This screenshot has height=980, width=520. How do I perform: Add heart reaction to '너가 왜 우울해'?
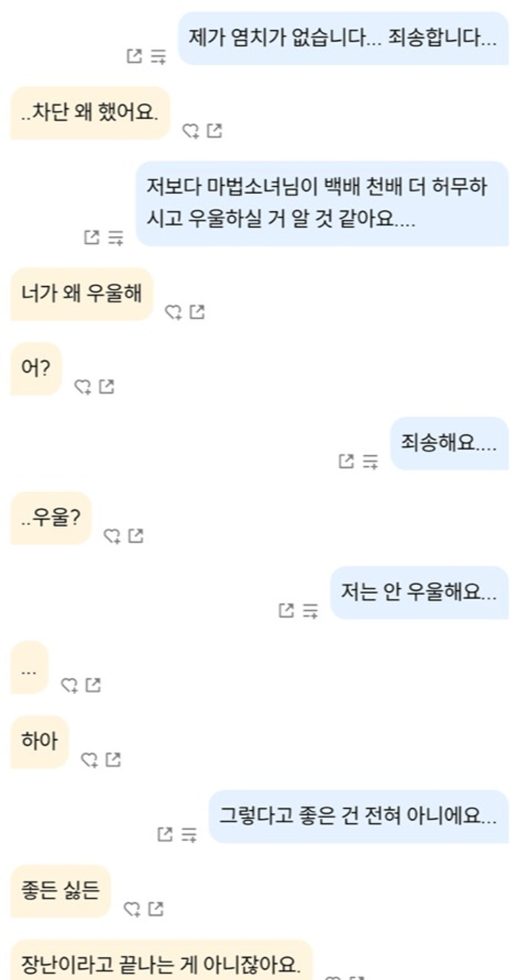173,312
